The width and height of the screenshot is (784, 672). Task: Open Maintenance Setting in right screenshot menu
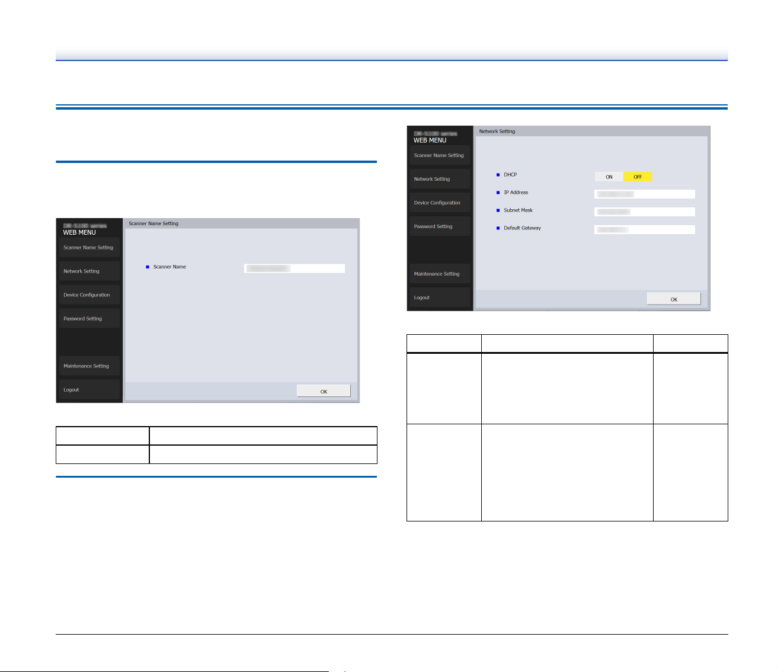click(x=440, y=274)
